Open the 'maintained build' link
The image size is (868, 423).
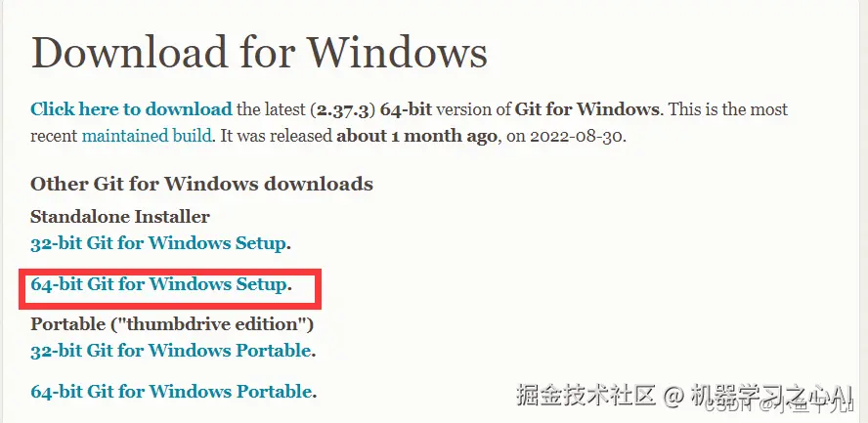(147, 137)
